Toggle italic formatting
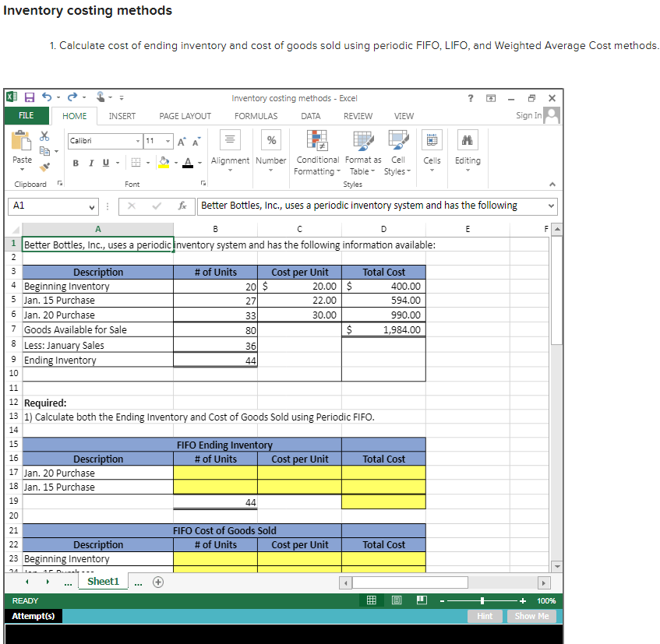Image resolution: width=660 pixels, height=644 pixels. [x=91, y=162]
